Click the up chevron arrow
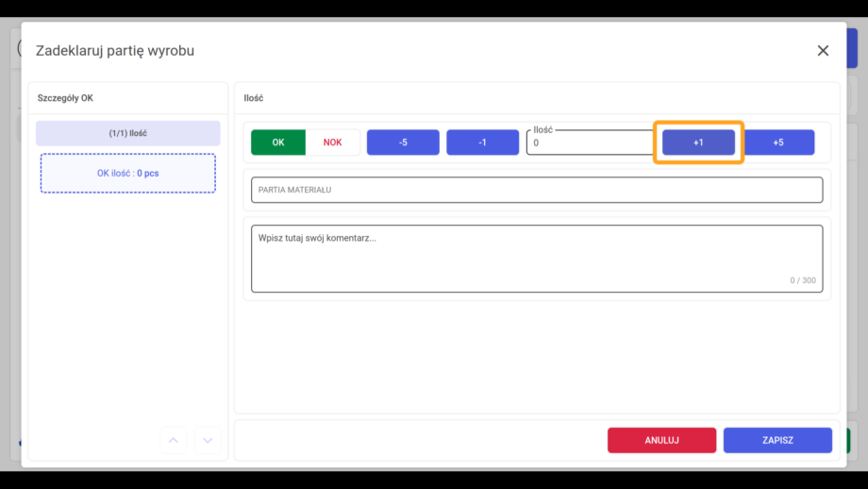 (x=174, y=440)
